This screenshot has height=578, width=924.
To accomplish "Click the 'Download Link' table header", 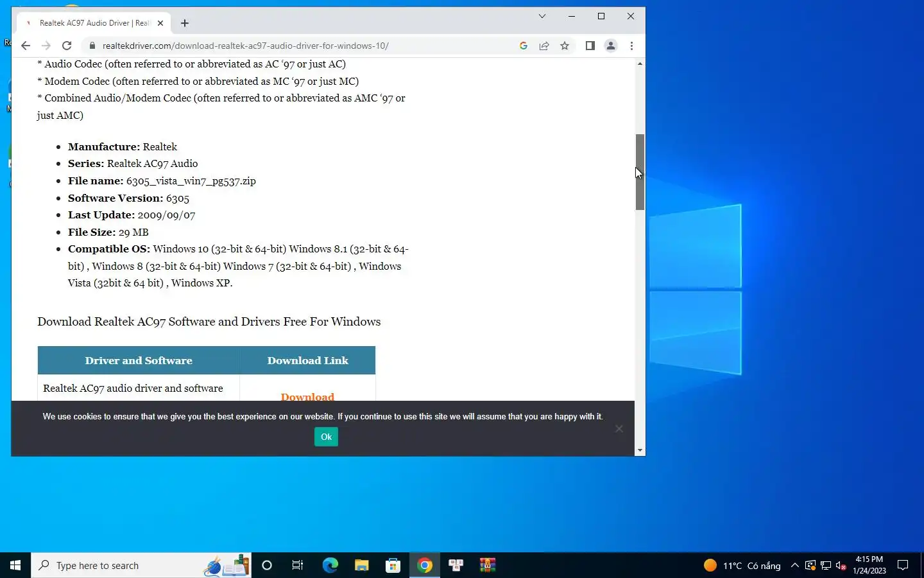I will point(308,360).
